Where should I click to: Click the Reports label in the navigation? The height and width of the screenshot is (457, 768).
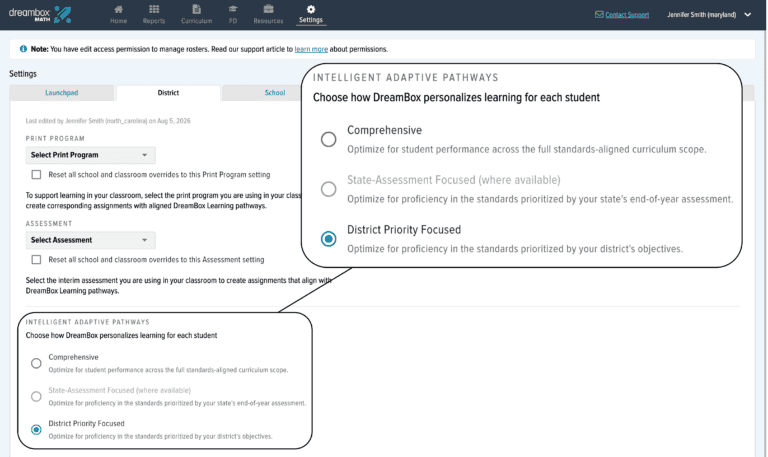point(154,21)
